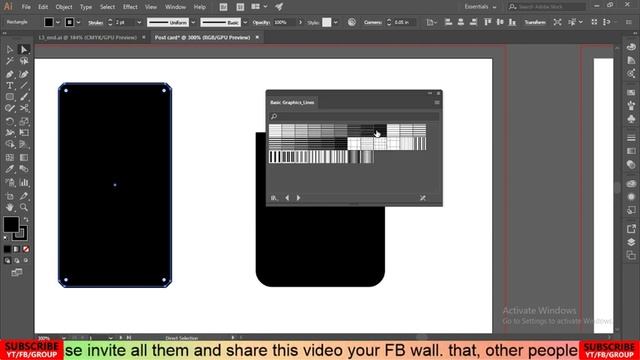Select the Blend tool
The width and height of the screenshot is (640, 360).
click(24, 169)
